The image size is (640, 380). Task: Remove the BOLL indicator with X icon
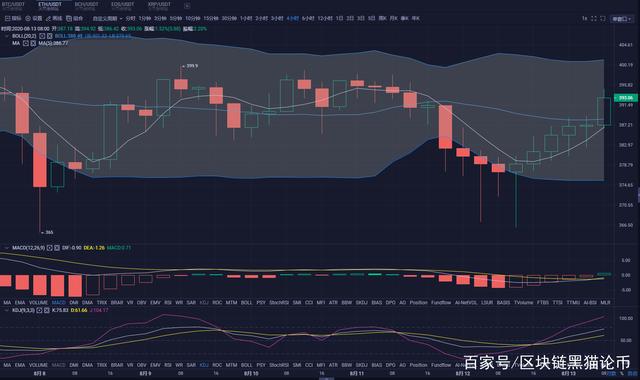click(49, 36)
